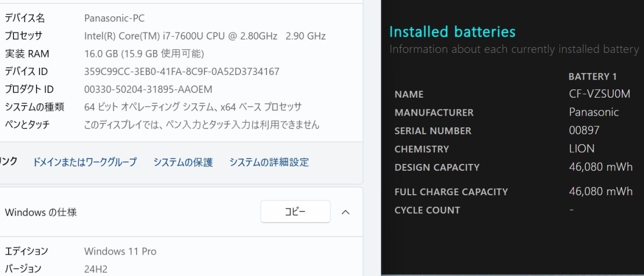Click the Installed batteries heading
This screenshot has height=276, width=644.
[452, 31]
